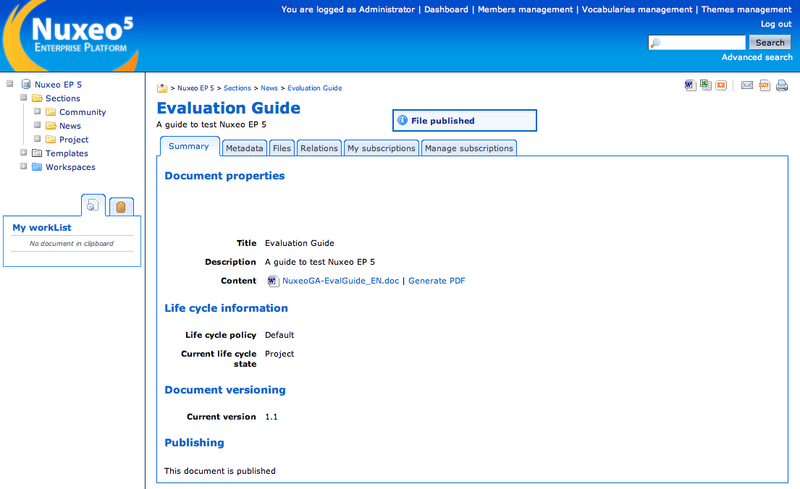
Task: Click the version value '1.1'
Action: pyautogui.click(x=271, y=417)
